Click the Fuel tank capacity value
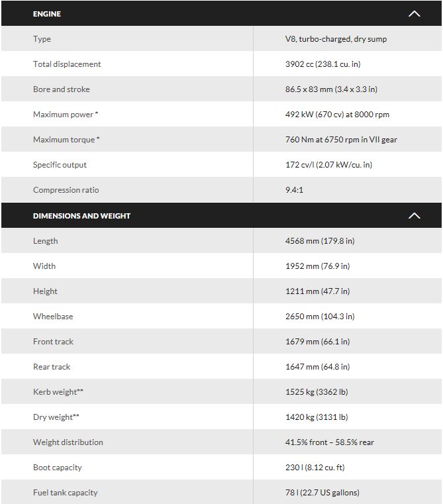 [322, 493]
